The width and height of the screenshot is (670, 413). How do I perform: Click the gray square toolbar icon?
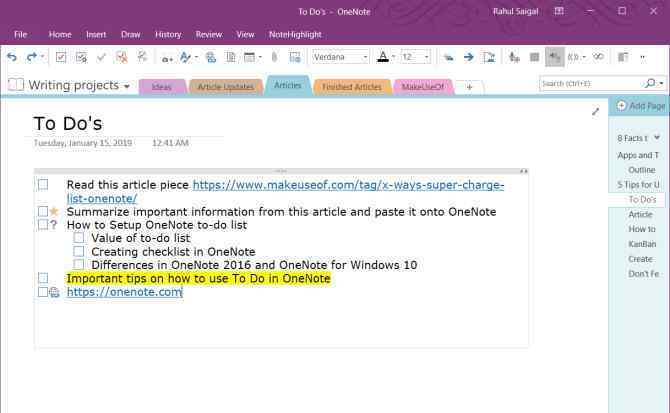534,57
